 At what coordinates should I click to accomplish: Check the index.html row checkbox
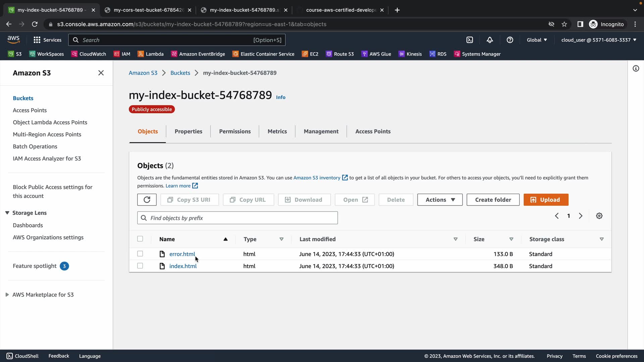(x=140, y=266)
